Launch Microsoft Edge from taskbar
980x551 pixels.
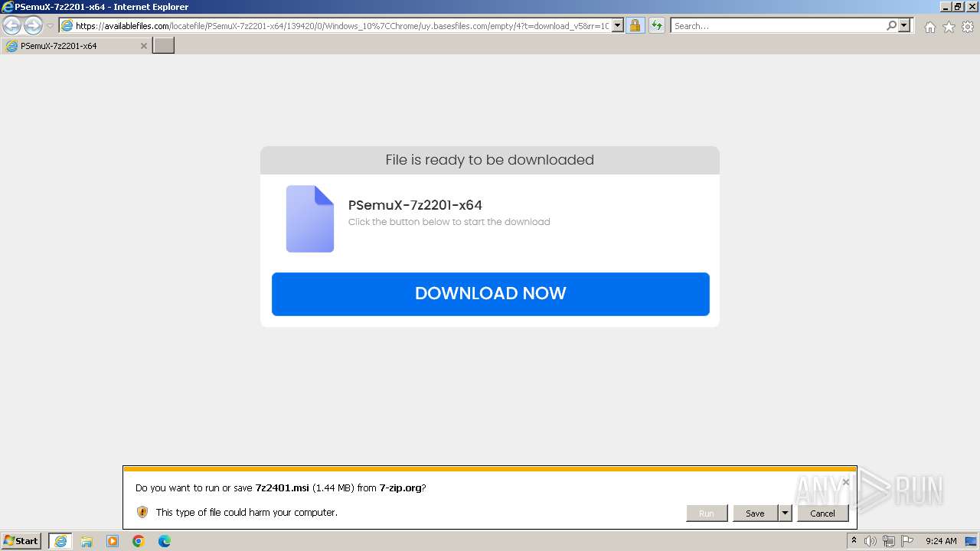[x=165, y=541]
